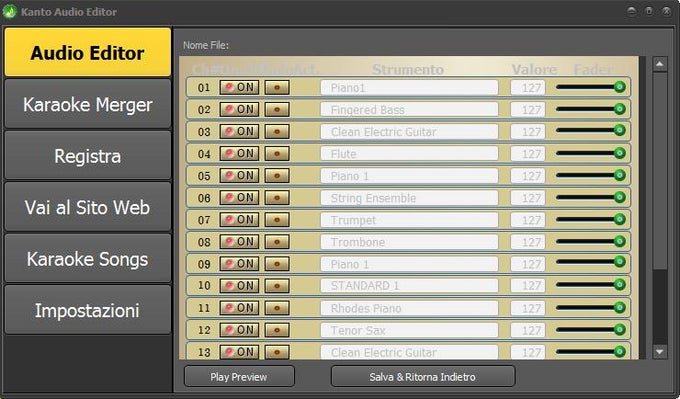Click Salva & Ritorna Indietro button

[x=423, y=376]
